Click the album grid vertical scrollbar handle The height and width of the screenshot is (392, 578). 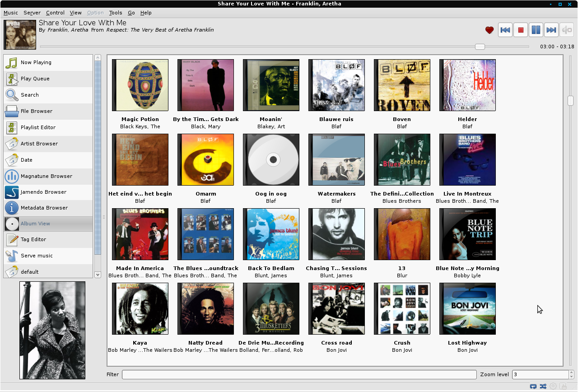click(570, 101)
